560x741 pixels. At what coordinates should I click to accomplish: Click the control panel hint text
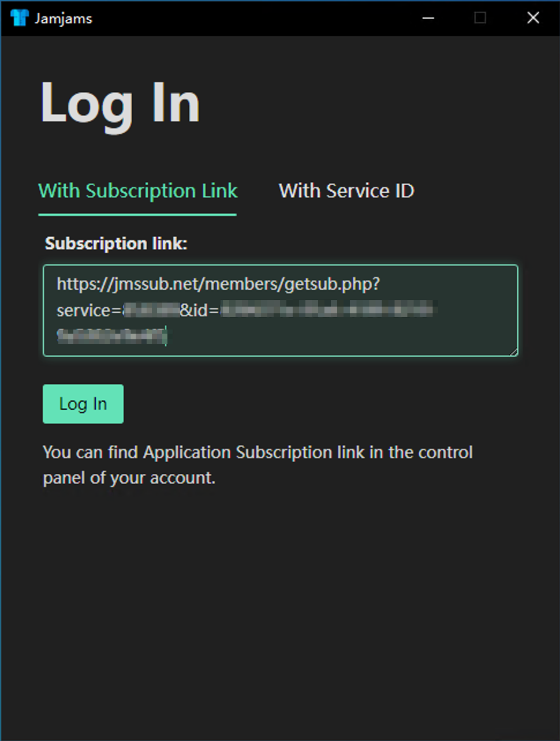(257, 465)
